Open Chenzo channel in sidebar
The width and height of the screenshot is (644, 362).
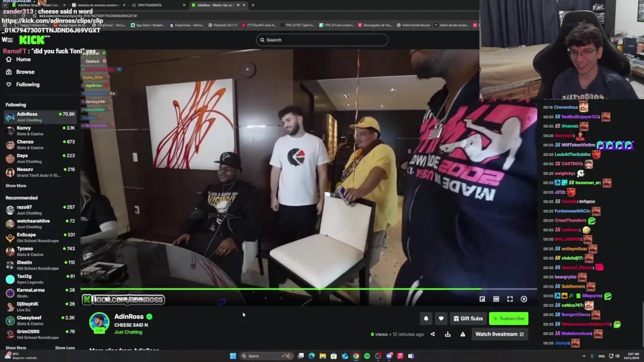tap(40, 145)
